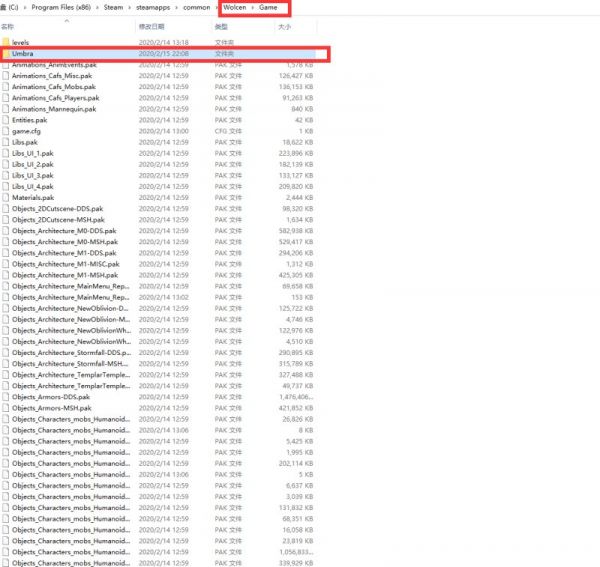Click the 69,658 KB size cell
Image resolution: width=600 pixels, height=567 pixels.
pyautogui.click(x=298, y=286)
